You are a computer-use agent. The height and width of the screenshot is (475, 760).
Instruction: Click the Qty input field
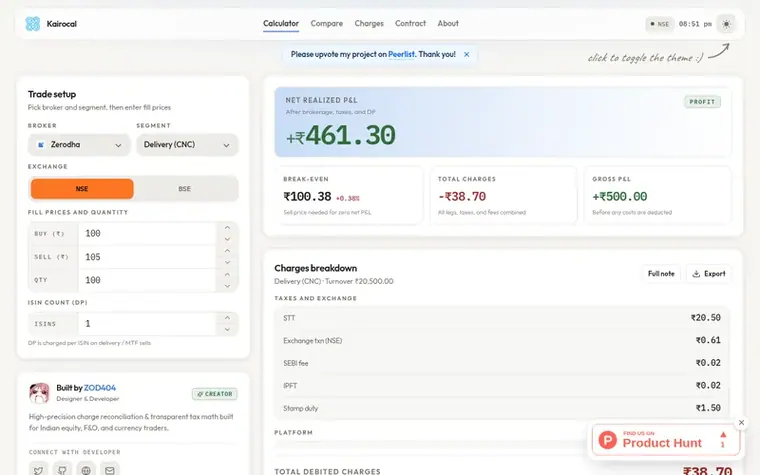[x=147, y=280]
